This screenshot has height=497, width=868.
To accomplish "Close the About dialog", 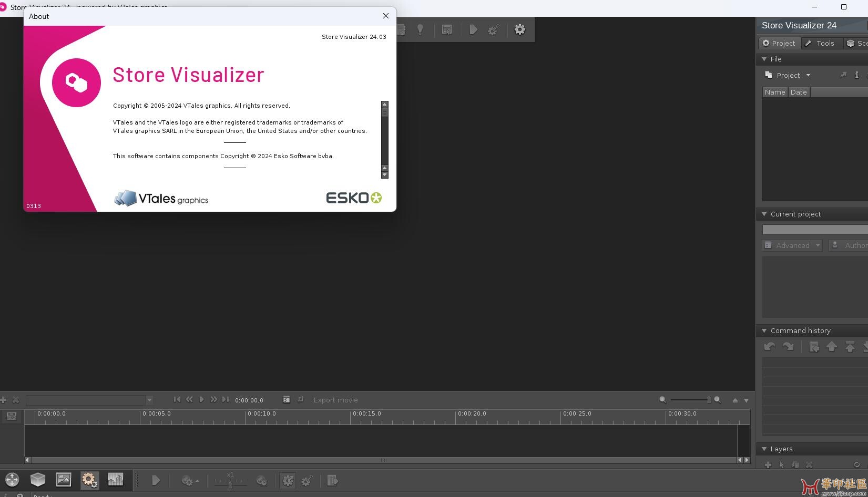I will point(386,16).
